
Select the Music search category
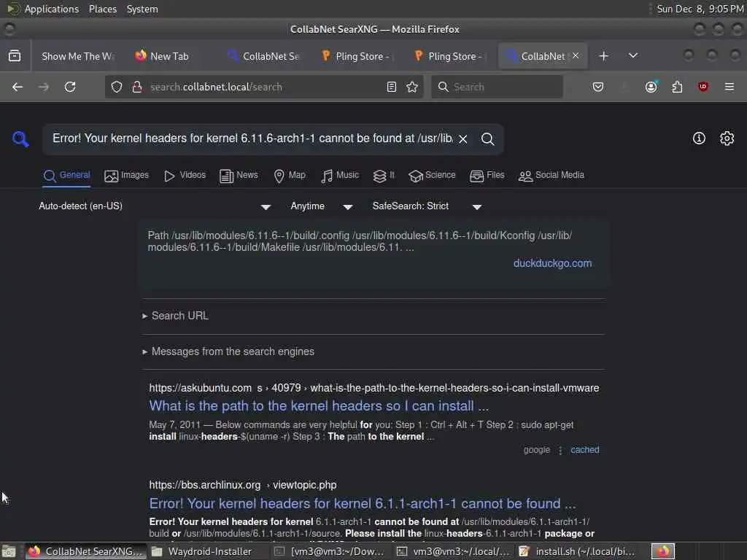(340, 175)
